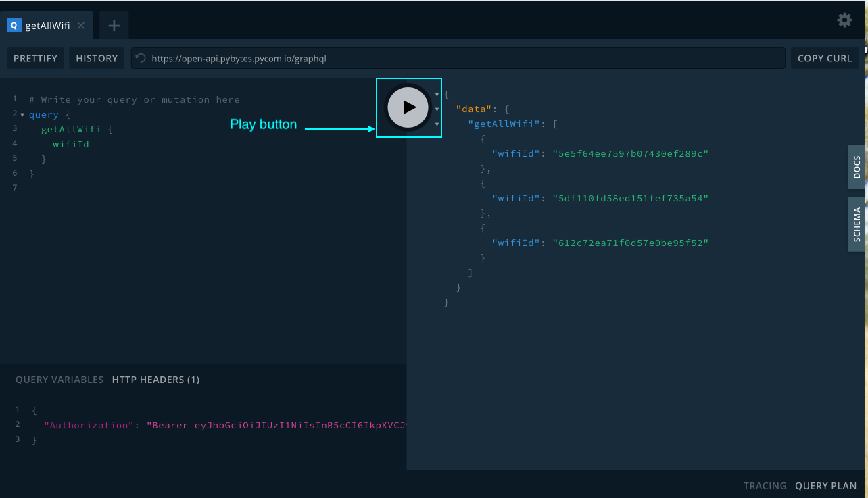Fold the "data" object in response
The height and width of the screenshot is (498, 868).
[437, 109]
